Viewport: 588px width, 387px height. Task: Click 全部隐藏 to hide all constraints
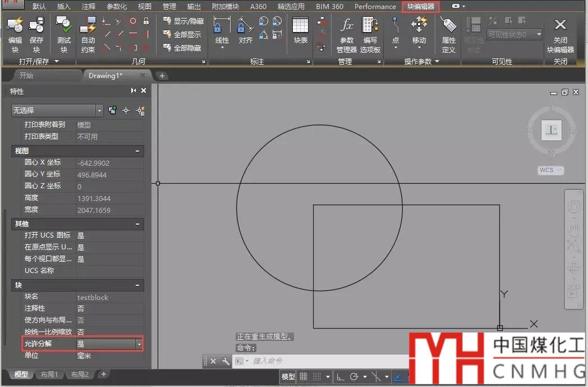click(x=183, y=48)
